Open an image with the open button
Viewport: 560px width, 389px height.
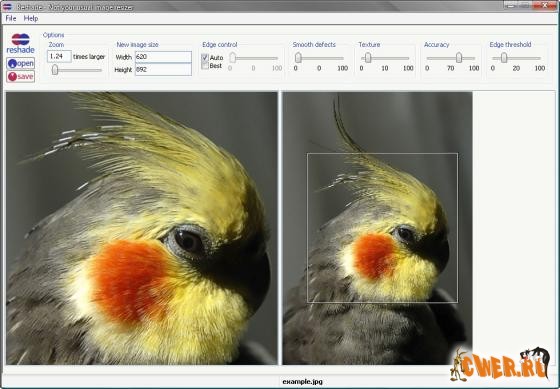pyautogui.click(x=20, y=64)
